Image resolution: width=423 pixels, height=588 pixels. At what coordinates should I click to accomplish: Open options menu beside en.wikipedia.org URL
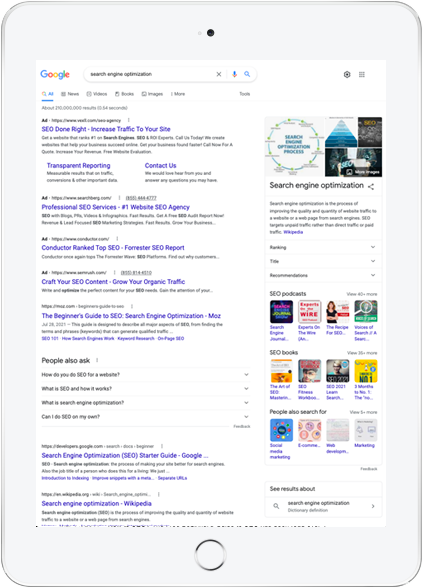click(159, 494)
